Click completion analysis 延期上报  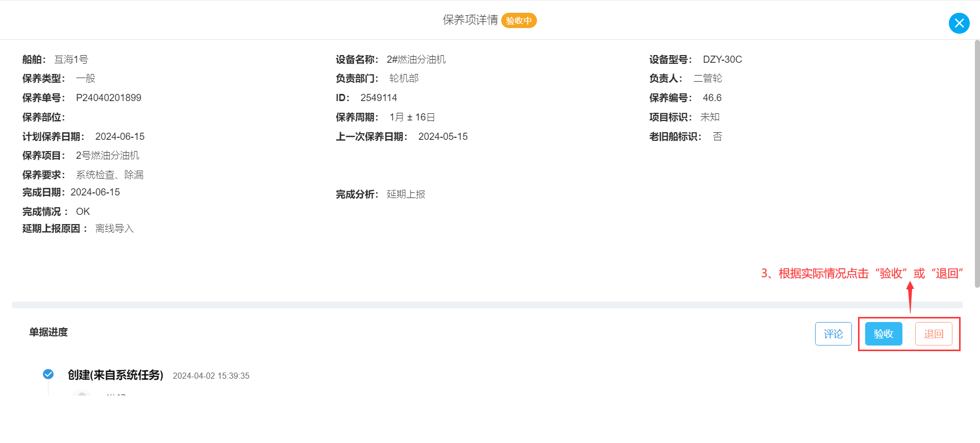tap(406, 194)
